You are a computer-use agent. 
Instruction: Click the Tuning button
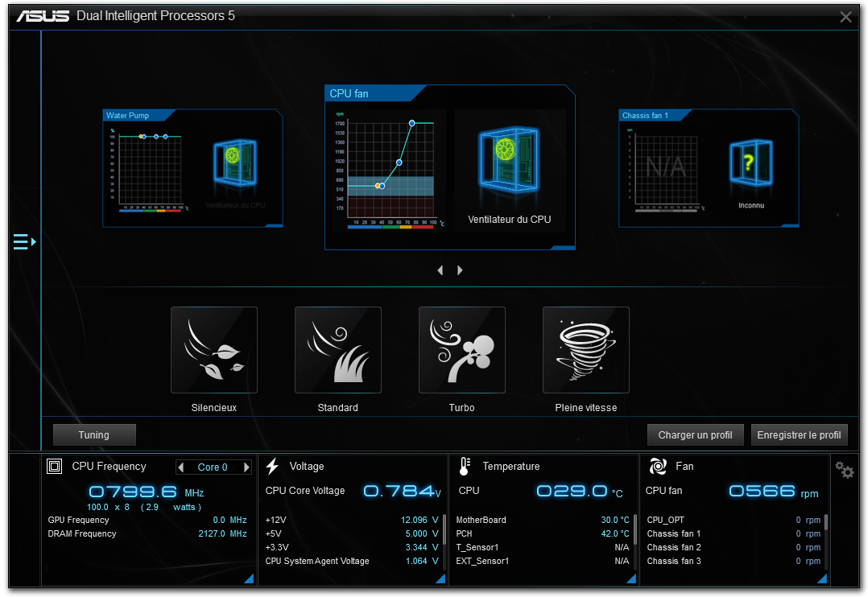point(94,435)
